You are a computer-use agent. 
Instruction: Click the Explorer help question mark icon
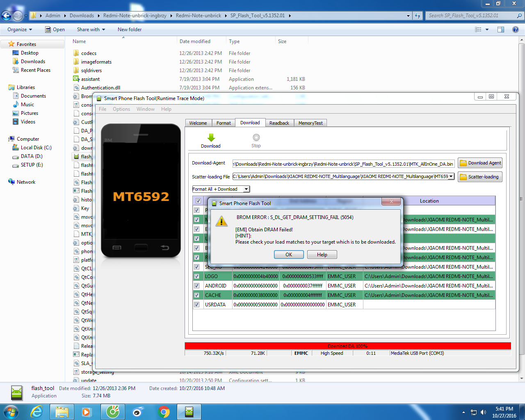pyautogui.click(x=516, y=30)
